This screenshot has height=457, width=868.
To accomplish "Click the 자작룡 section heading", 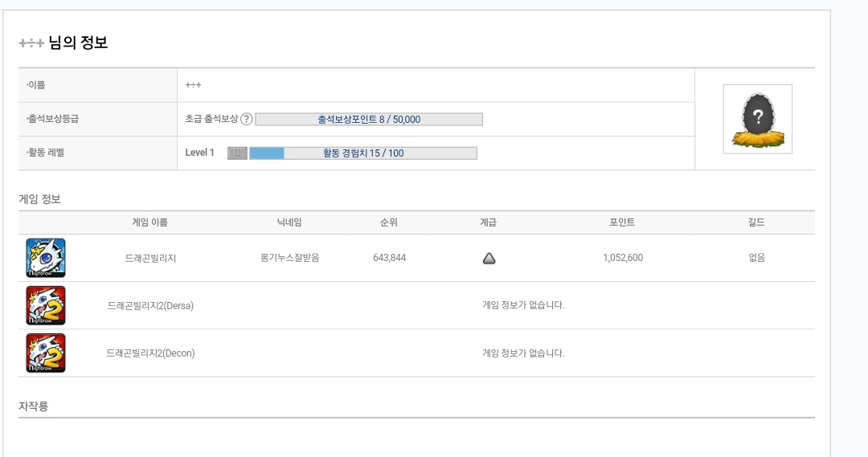I will point(34,406).
